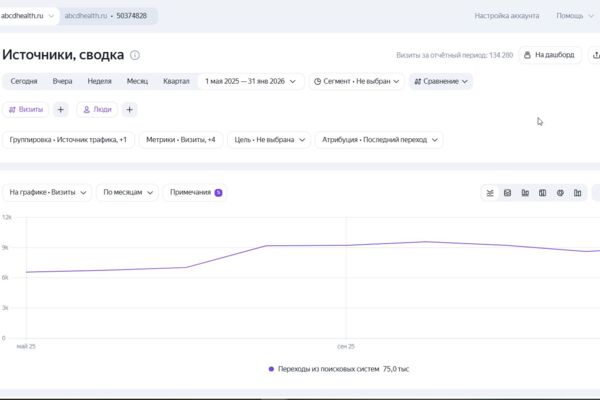Image resolution: width=600 pixels, height=400 pixels.
Task: Open the abcdhealth.ru site selector dropdown
Action: click(x=28, y=16)
